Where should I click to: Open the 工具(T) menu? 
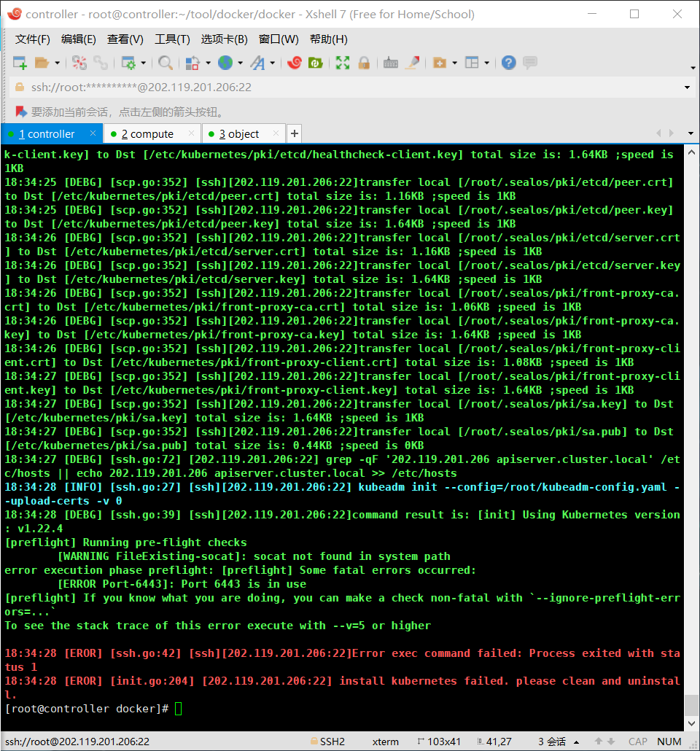[172, 39]
